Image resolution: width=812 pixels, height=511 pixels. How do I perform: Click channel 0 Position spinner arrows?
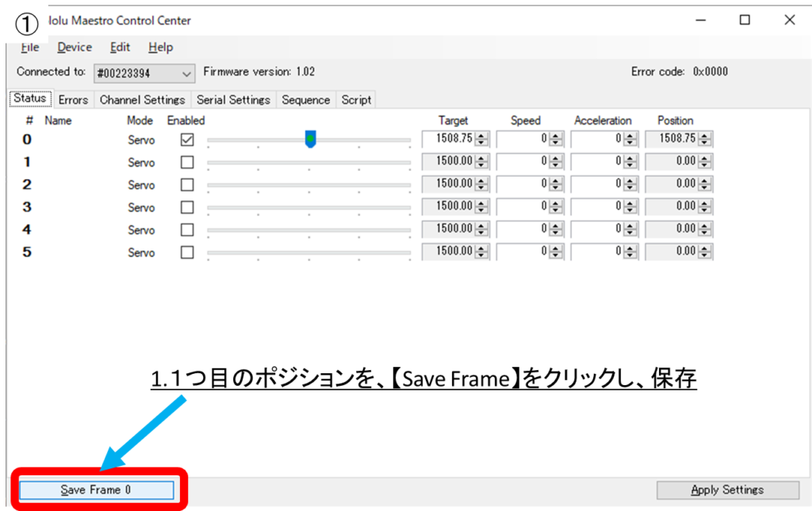[704, 139]
